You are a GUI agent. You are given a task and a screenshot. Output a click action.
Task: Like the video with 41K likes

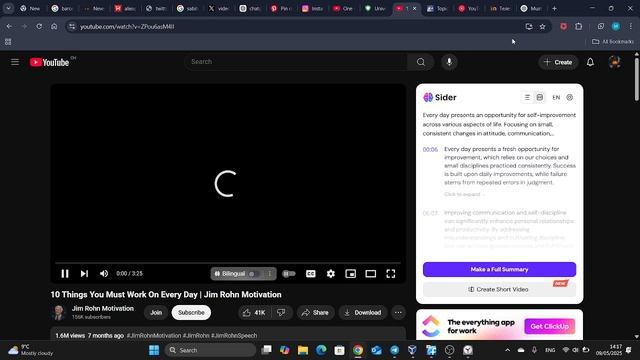click(x=254, y=313)
